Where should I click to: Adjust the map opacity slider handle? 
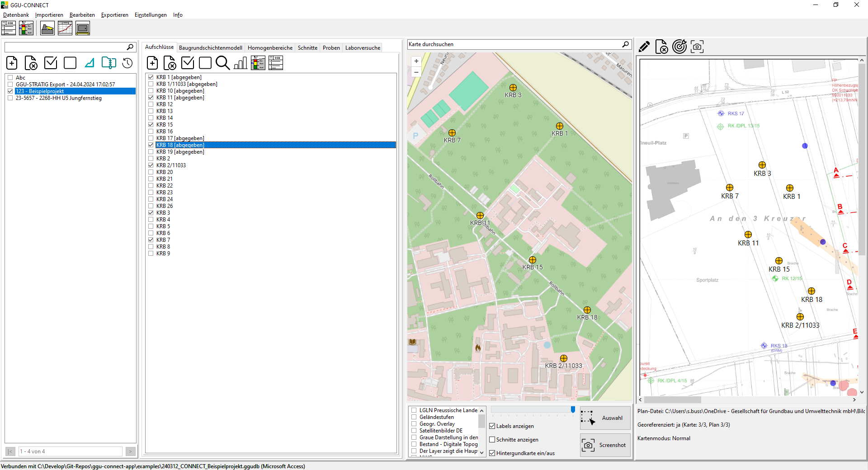click(573, 409)
